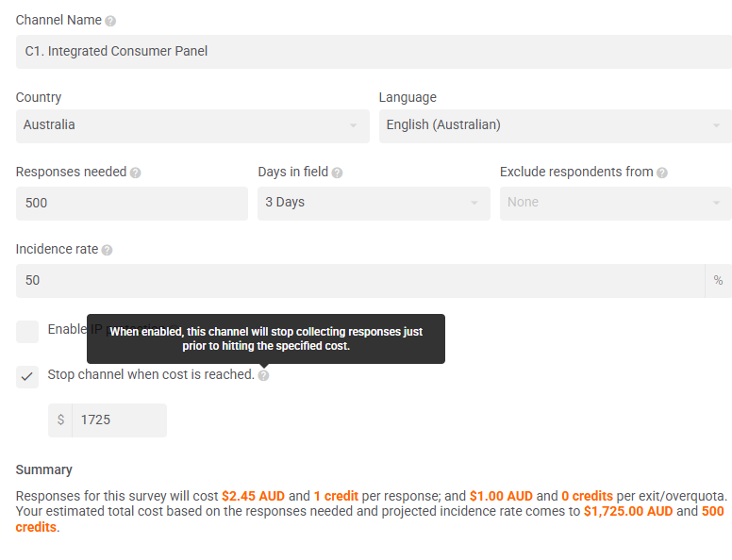Open the Country dropdown showing Australia
The height and width of the screenshot is (560, 732).
click(192, 126)
